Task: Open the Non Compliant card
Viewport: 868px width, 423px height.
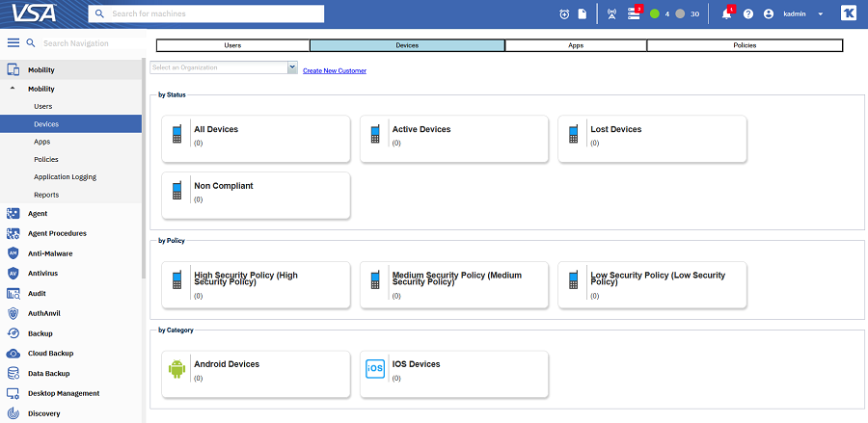Action: 256,196
